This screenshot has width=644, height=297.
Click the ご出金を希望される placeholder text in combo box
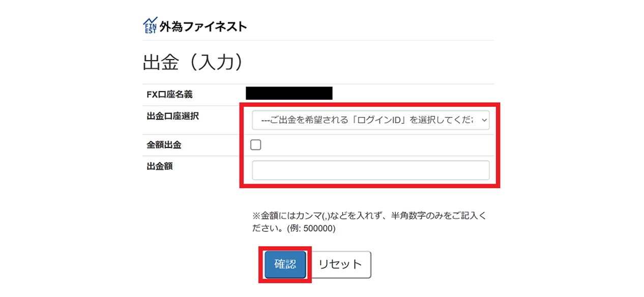click(x=366, y=121)
